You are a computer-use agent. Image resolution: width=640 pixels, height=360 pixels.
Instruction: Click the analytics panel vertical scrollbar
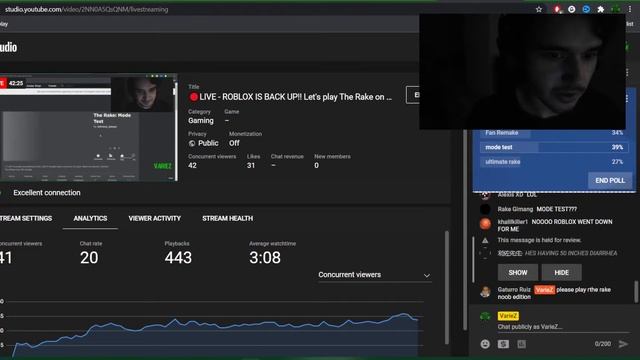(447, 288)
